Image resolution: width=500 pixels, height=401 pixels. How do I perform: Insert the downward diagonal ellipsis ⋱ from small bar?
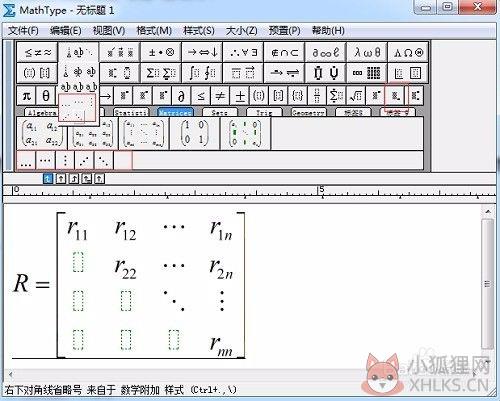[x=104, y=161]
